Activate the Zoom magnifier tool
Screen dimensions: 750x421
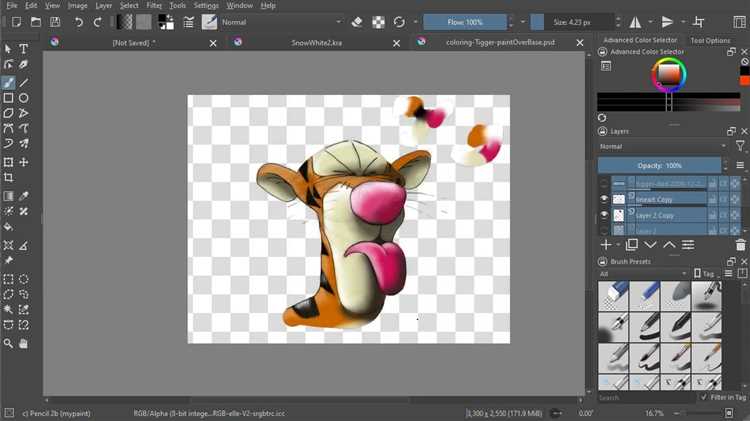[x=8, y=343]
